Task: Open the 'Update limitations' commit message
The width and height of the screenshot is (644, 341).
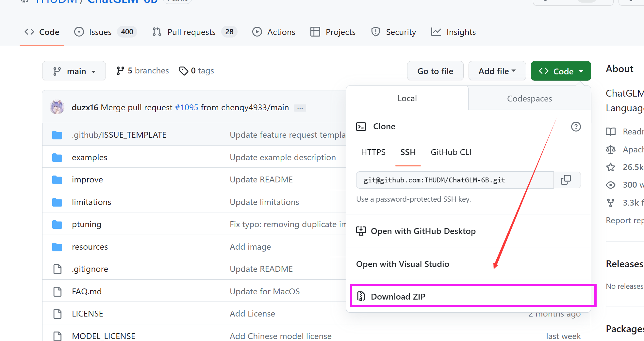Action: [x=264, y=202]
